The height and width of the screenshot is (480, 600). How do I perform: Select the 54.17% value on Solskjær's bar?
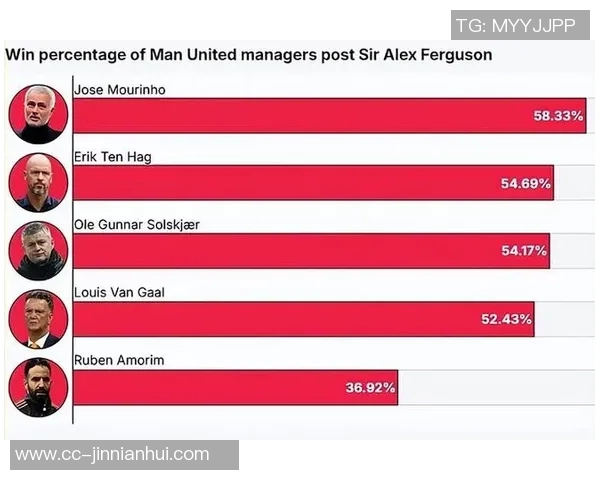(x=524, y=251)
